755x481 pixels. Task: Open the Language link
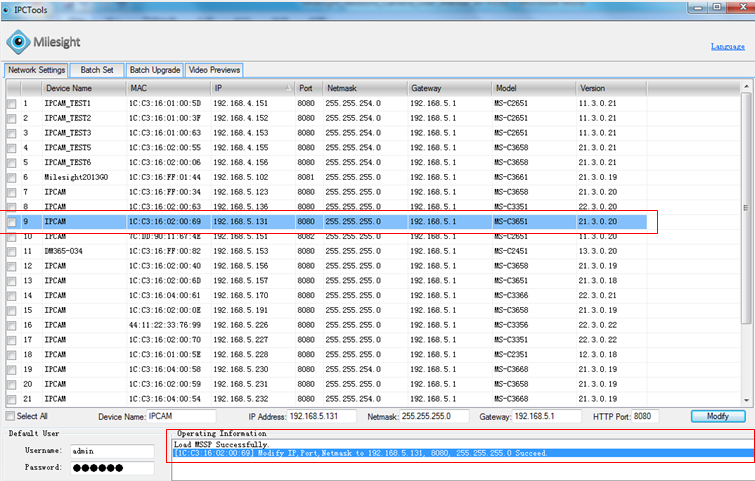pos(728,46)
